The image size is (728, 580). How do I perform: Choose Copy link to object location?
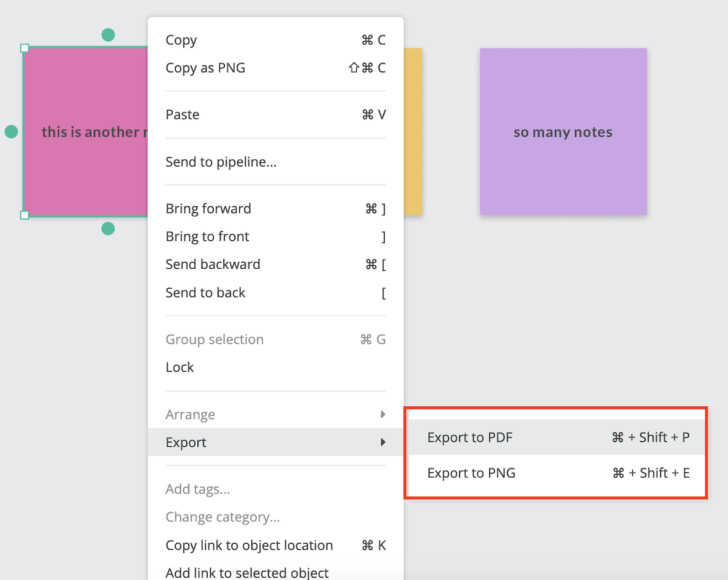pos(276,545)
